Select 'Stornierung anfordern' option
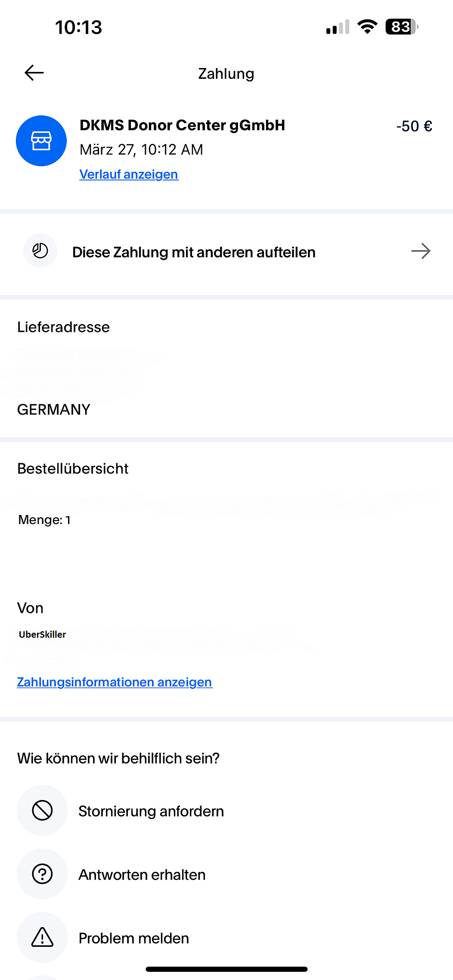The width and height of the screenshot is (453, 980). tap(151, 811)
